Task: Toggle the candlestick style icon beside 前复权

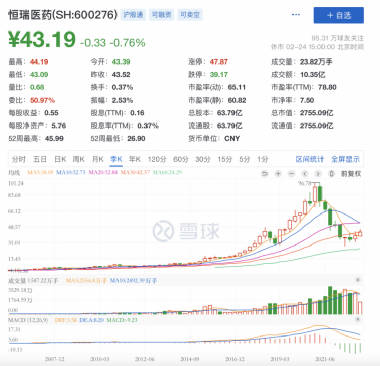Action: pyautogui.click(x=331, y=174)
